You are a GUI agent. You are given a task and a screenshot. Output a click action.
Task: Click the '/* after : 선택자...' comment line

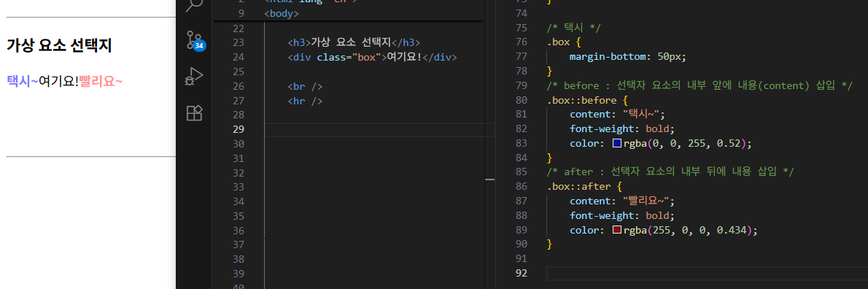click(x=670, y=172)
